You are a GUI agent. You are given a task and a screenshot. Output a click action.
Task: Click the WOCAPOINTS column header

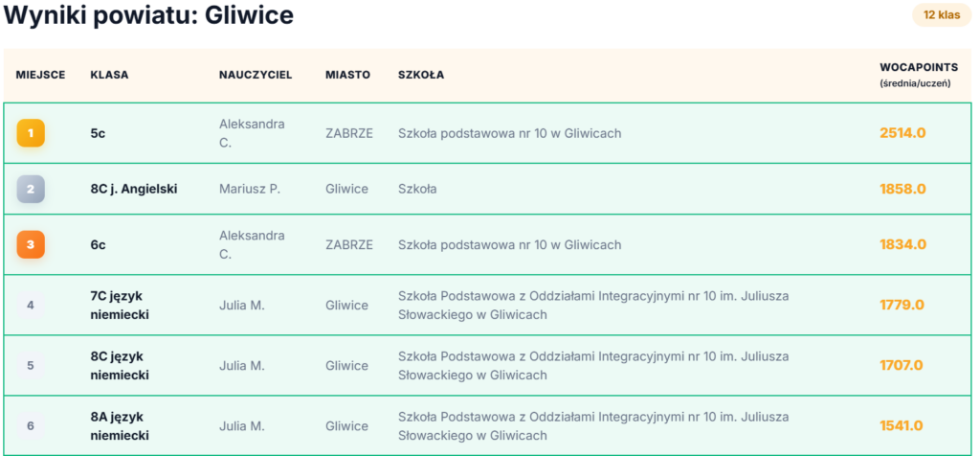[917, 68]
